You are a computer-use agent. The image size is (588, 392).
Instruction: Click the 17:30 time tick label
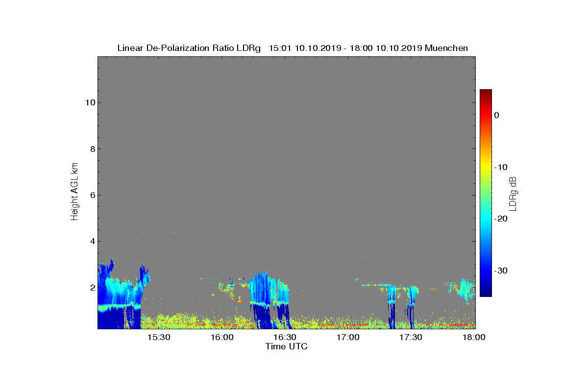(x=411, y=337)
